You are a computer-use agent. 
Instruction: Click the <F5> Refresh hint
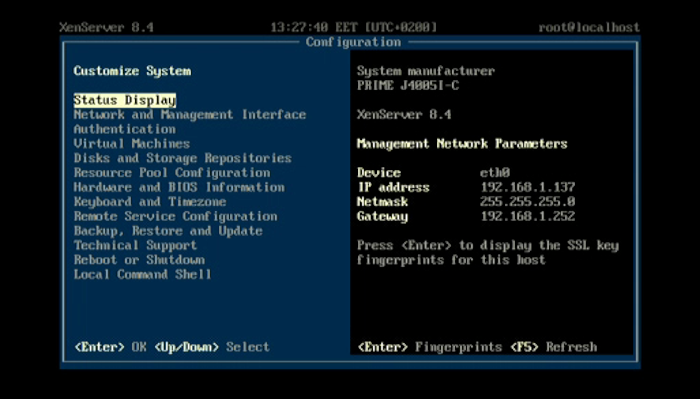click(x=554, y=347)
